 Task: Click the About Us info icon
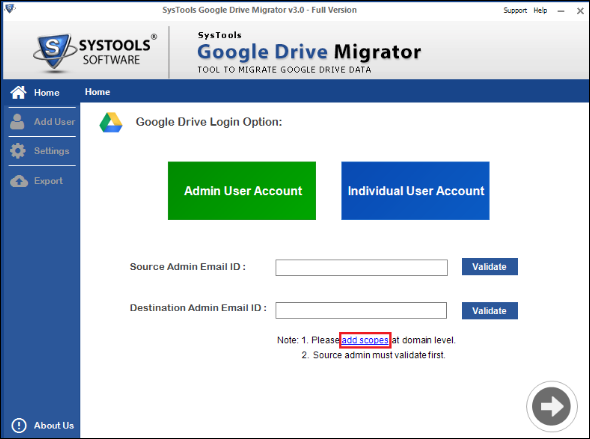point(19,425)
